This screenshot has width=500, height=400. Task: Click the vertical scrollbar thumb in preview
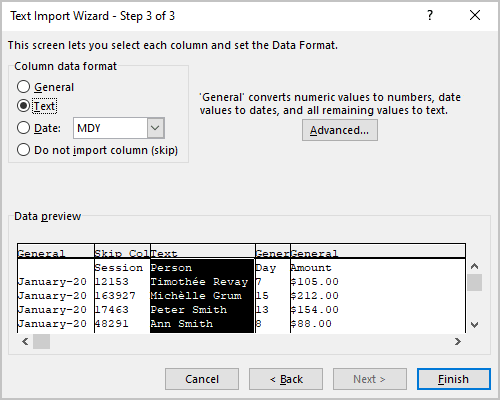coord(475,283)
